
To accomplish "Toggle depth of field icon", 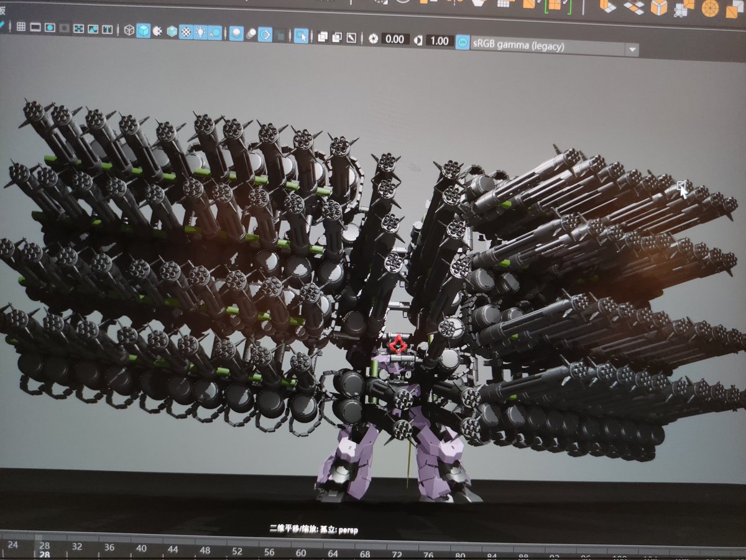I will (x=281, y=35).
